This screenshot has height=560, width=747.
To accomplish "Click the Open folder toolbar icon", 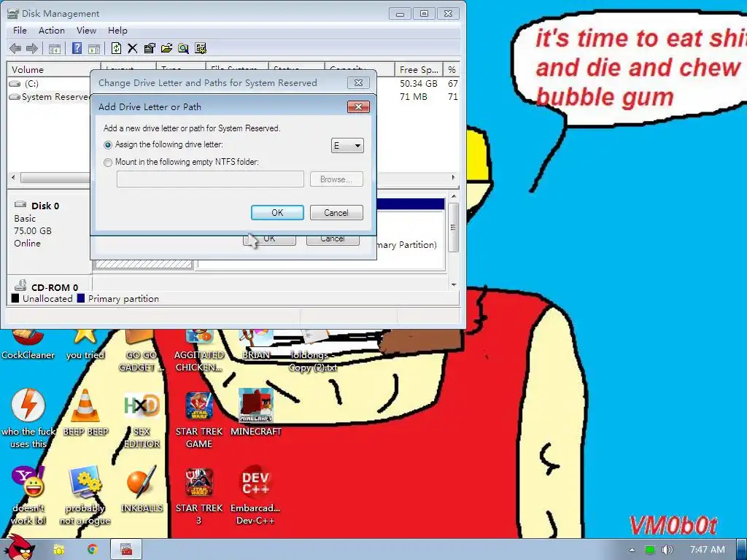I will (166, 48).
